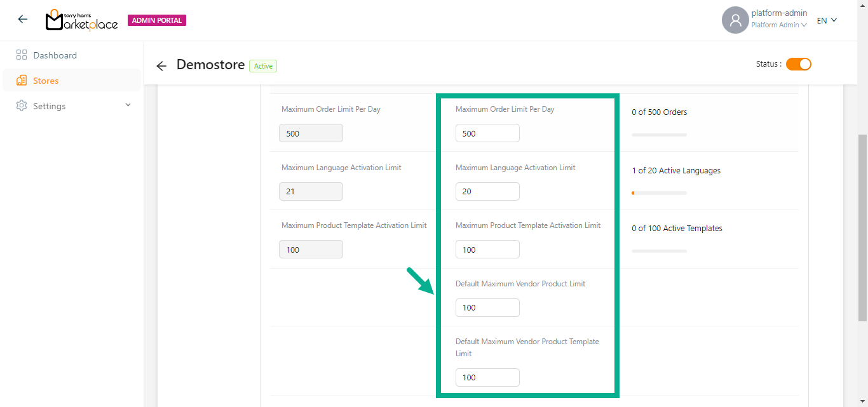Image resolution: width=868 pixels, height=407 pixels.
Task: Go back using arrow beside Demostore
Action: (x=161, y=65)
